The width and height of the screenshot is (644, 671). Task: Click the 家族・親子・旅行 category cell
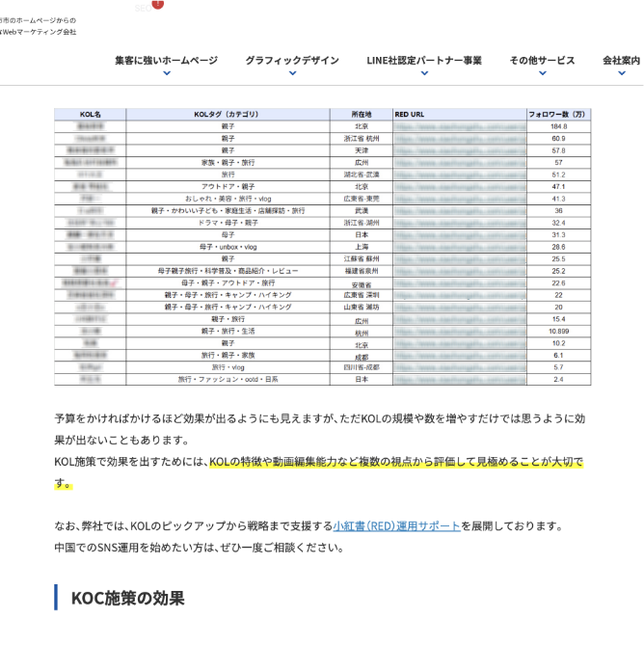(x=228, y=163)
